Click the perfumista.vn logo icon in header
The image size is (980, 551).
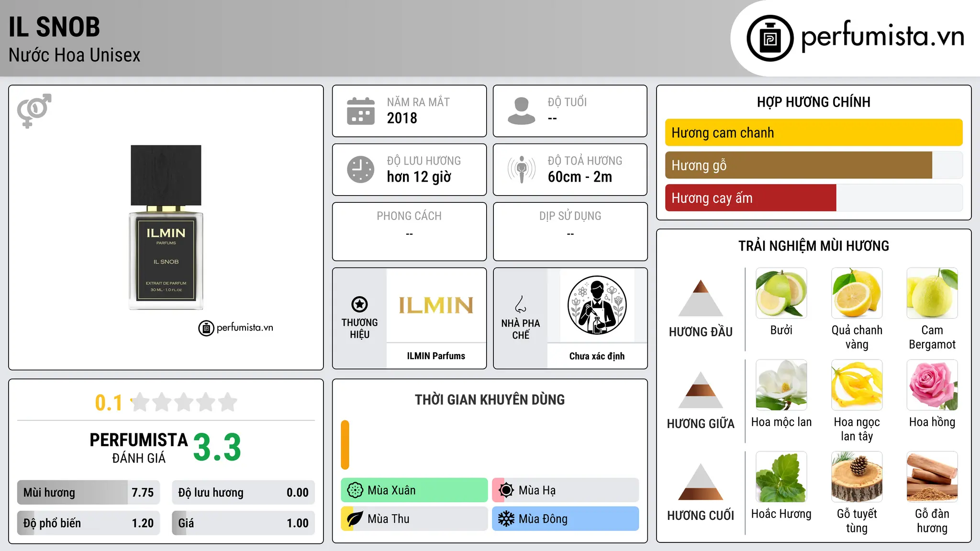coord(770,38)
